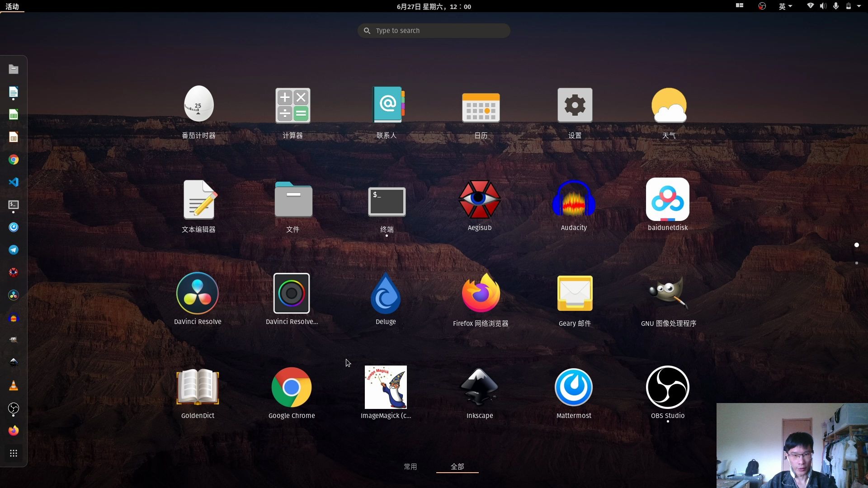Open 英 input method dropdown
Viewport: 868px width, 488px height.
click(785, 6)
